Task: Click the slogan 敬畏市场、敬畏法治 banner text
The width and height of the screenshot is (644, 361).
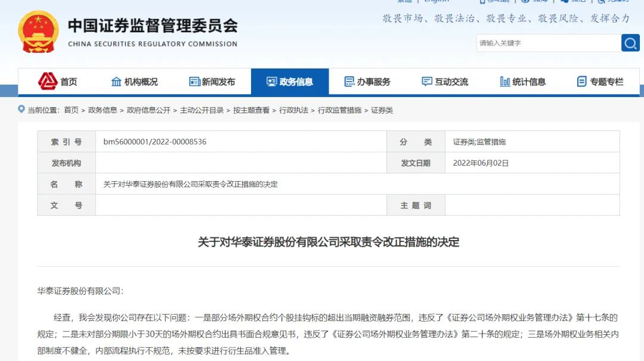Action: 506,18
